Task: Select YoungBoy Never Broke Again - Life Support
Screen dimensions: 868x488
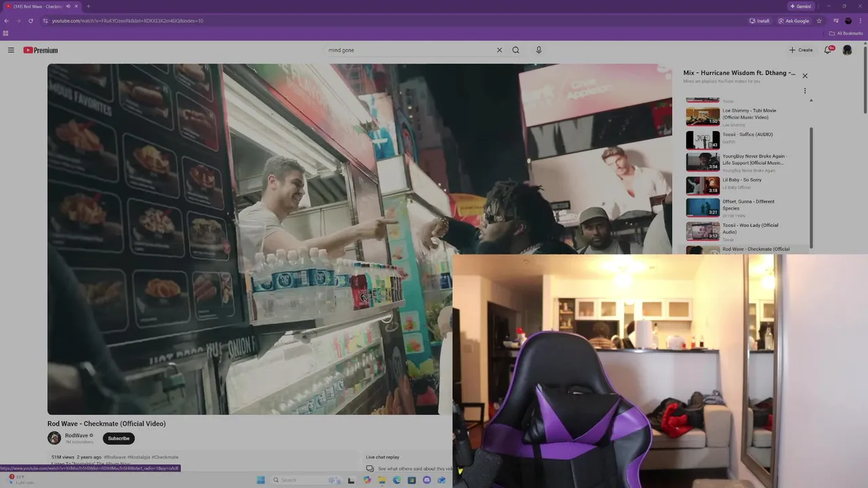Action: (753, 159)
